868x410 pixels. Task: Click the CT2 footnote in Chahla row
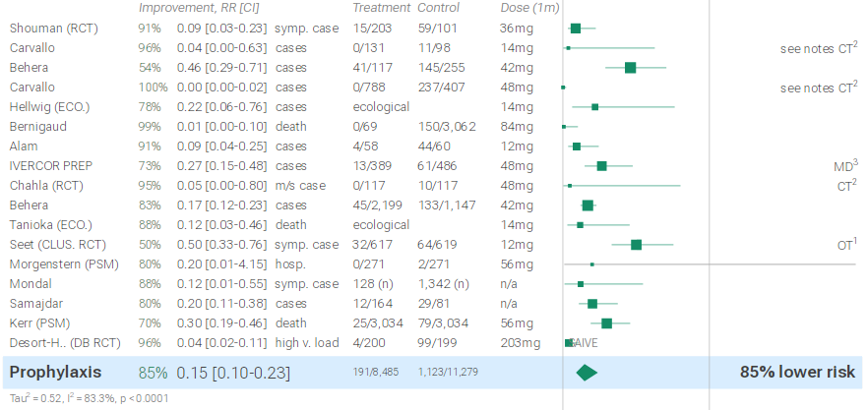pyautogui.click(x=848, y=186)
